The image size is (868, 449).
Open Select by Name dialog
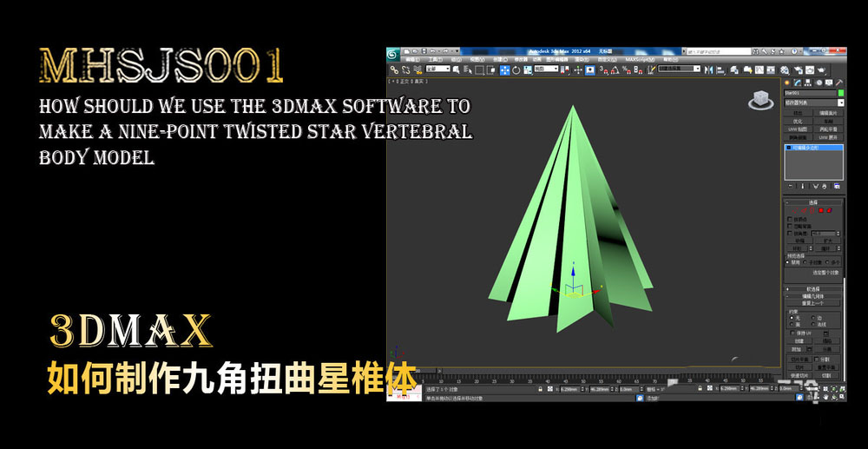(x=468, y=69)
